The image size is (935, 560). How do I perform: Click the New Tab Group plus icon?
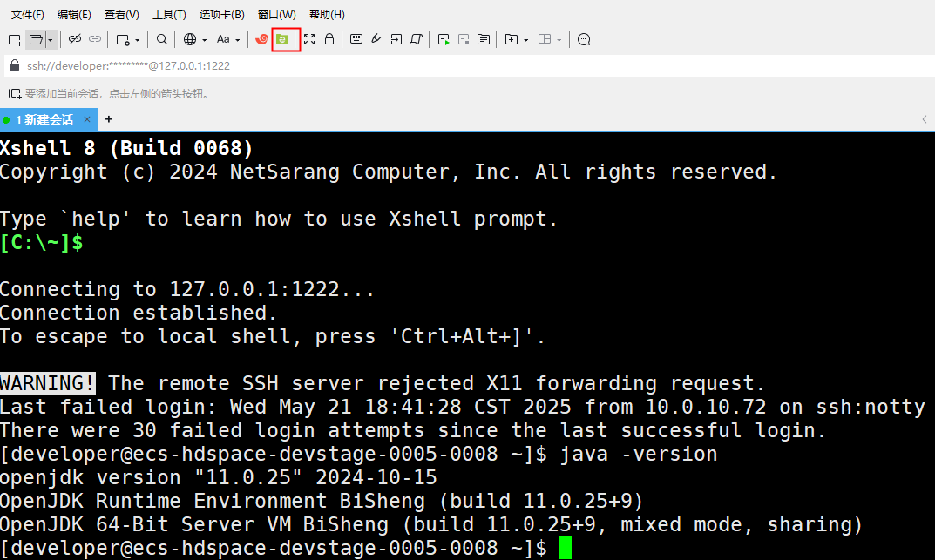(511, 39)
